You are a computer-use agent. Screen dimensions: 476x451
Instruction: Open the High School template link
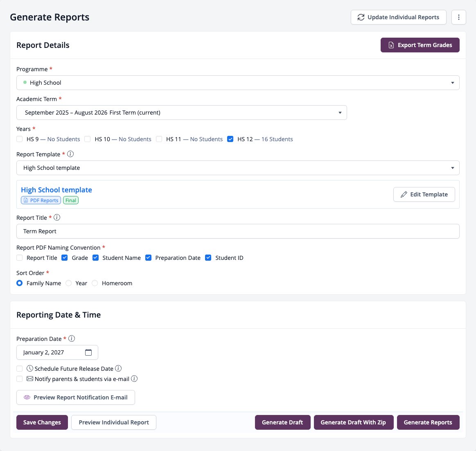[x=56, y=189]
